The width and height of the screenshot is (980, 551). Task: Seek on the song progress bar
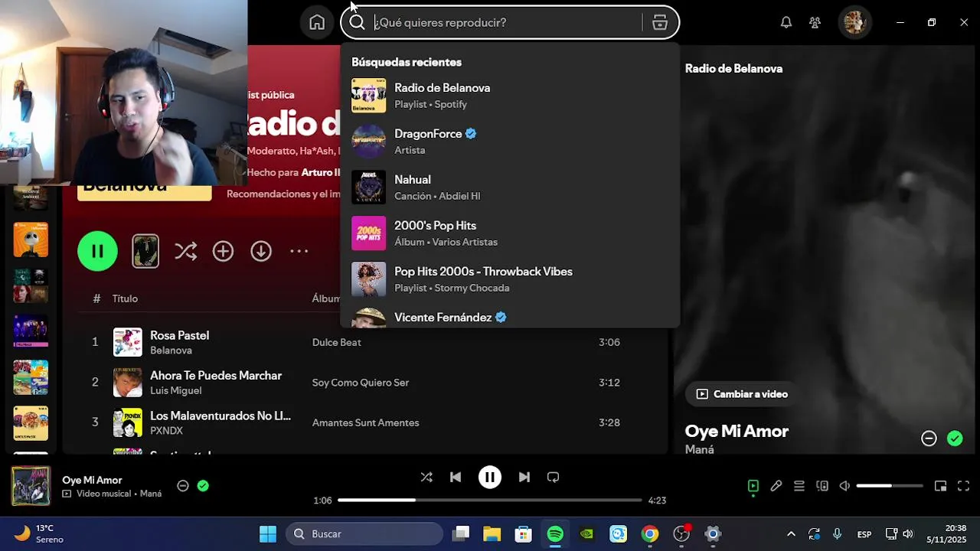489,500
